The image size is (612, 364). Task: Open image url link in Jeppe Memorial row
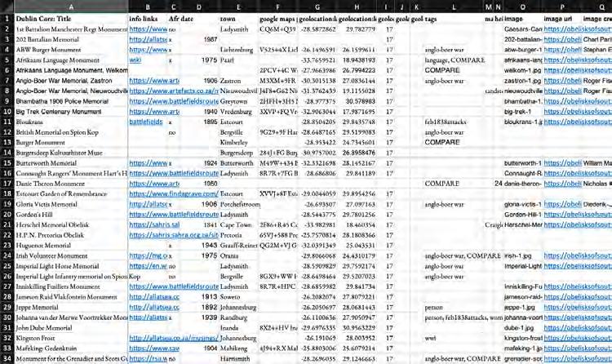tap(578, 308)
